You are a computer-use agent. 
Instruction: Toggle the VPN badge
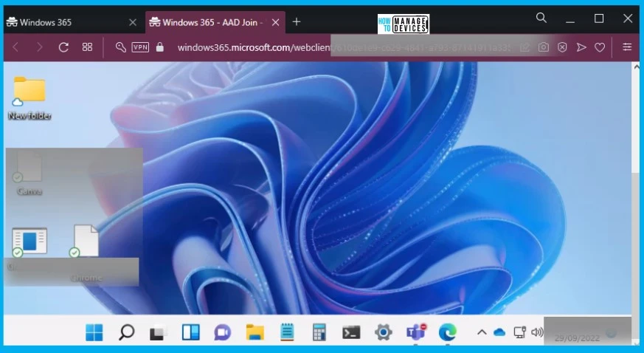(140, 47)
